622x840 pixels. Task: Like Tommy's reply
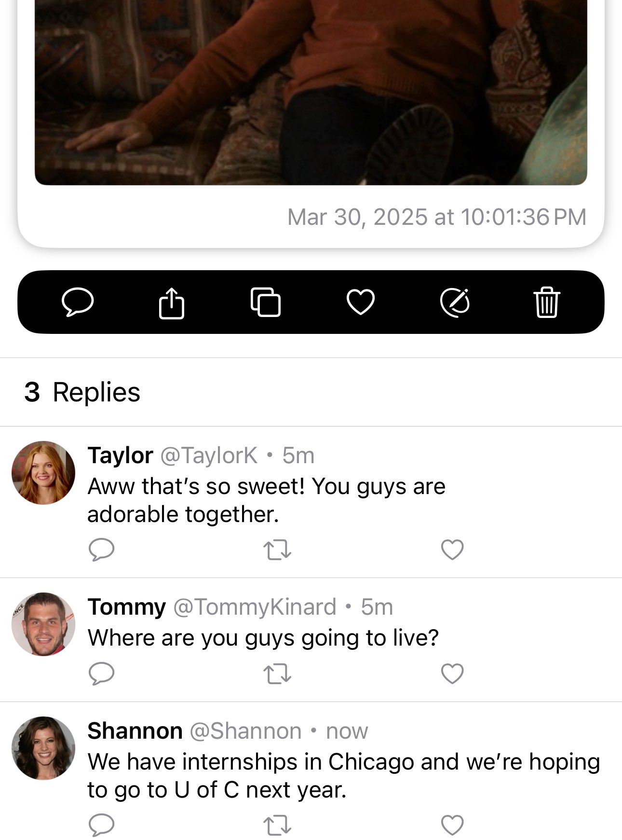452,674
